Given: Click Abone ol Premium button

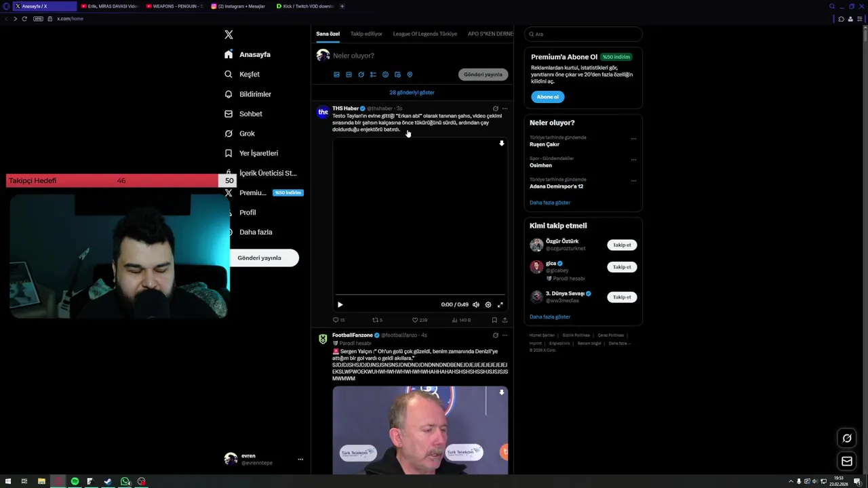Looking at the screenshot, I should point(547,97).
